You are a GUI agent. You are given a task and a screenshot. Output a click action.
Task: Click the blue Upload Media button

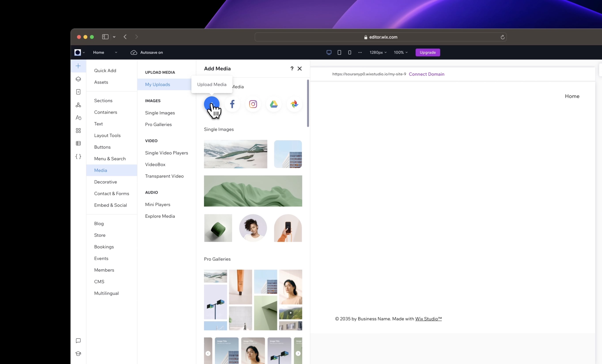(212, 104)
